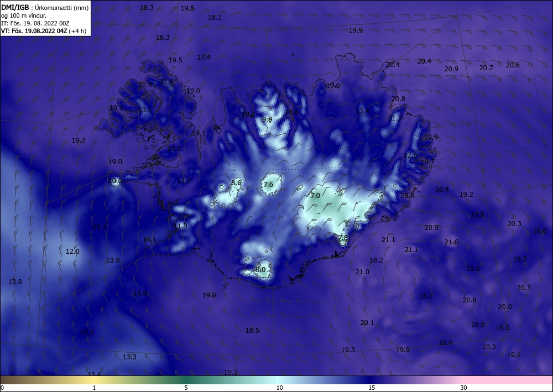
Task: Click the map value 12.0
Action: (x=72, y=252)
